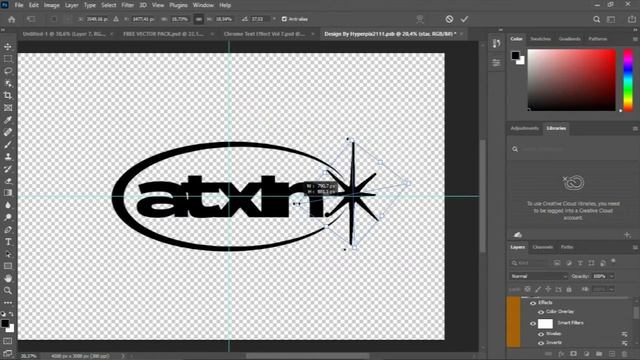Switch to the Channels tab

click(x=542, y=247)
